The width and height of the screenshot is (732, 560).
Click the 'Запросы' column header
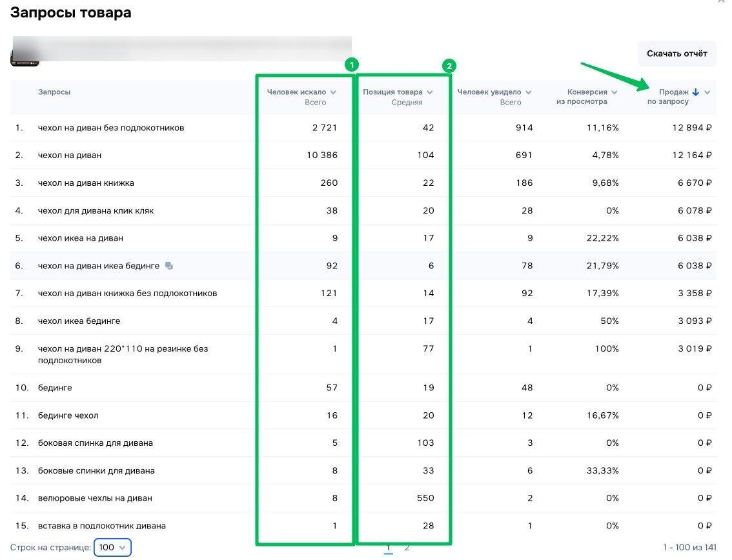tap(54, 92)
